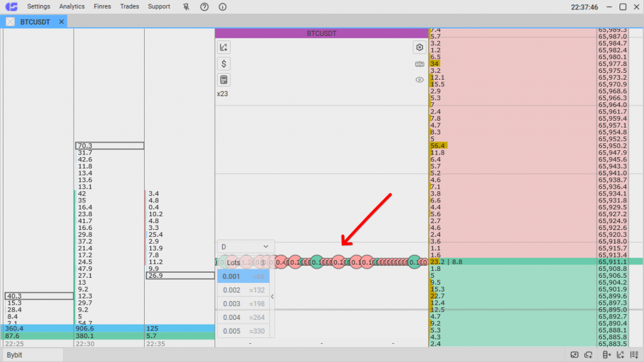Screen dimensions: 644x362
Task: Open the Settings menu
Action: [38, 6]
